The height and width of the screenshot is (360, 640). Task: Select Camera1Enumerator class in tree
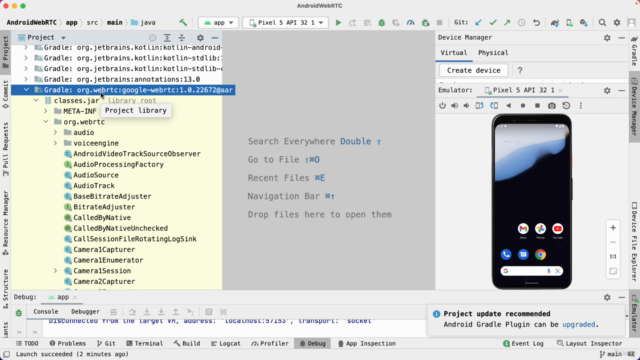(108, 260)
